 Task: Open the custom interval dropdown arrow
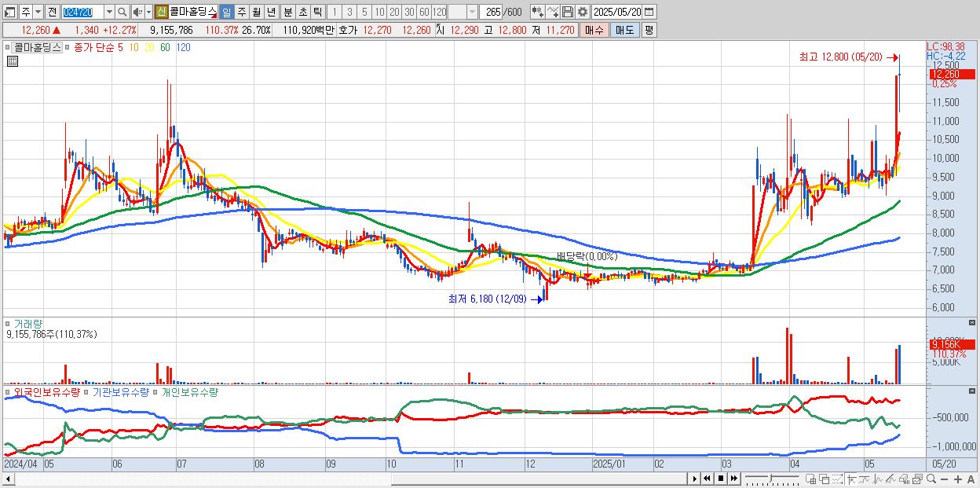tap(472, 12)
